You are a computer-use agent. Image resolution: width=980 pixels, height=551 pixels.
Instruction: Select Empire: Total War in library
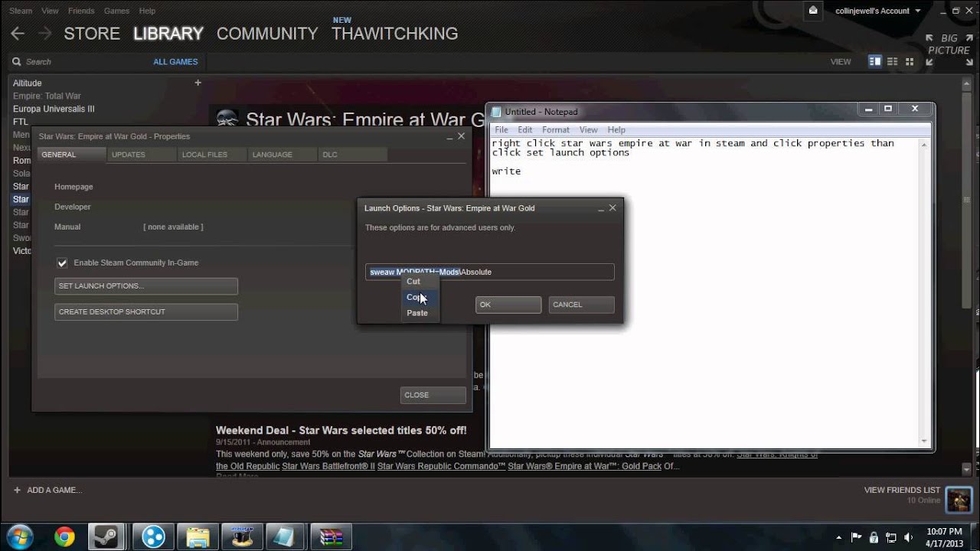point(47,96)
